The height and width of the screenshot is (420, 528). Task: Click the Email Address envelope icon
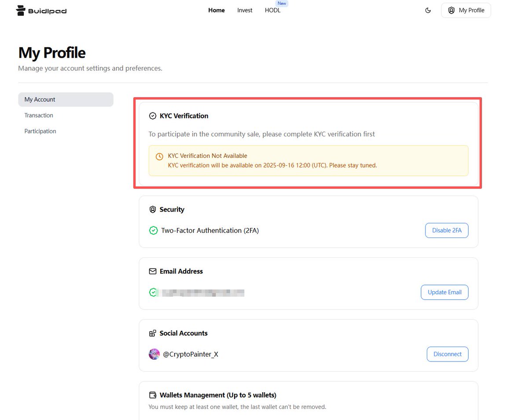click(x=153, y=271)
